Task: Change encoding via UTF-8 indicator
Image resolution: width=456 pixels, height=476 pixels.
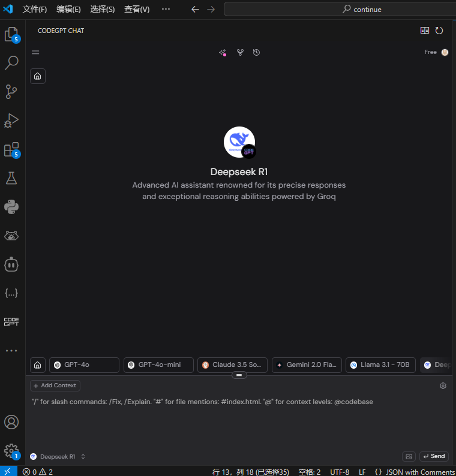Action: [340, 472]
